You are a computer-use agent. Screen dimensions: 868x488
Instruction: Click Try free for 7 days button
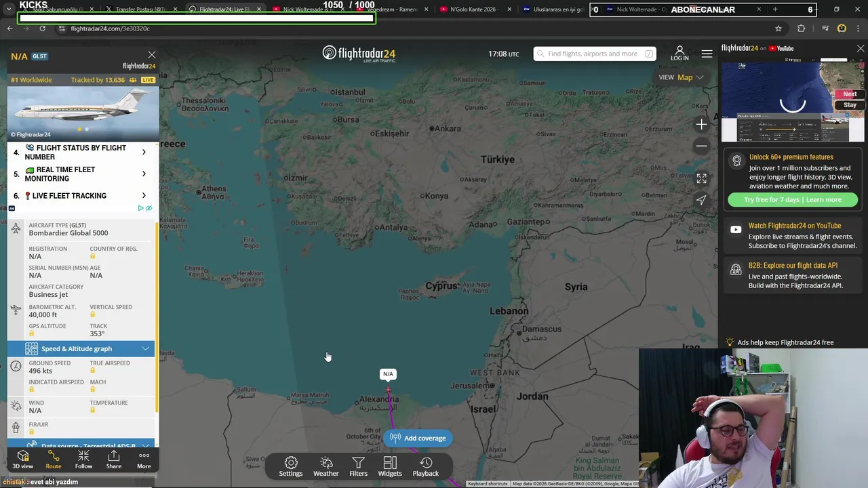(792, 199)
